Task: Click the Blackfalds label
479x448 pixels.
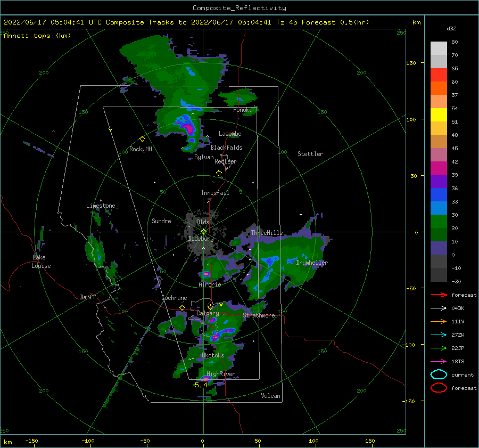Action: (x=226, y=148)
